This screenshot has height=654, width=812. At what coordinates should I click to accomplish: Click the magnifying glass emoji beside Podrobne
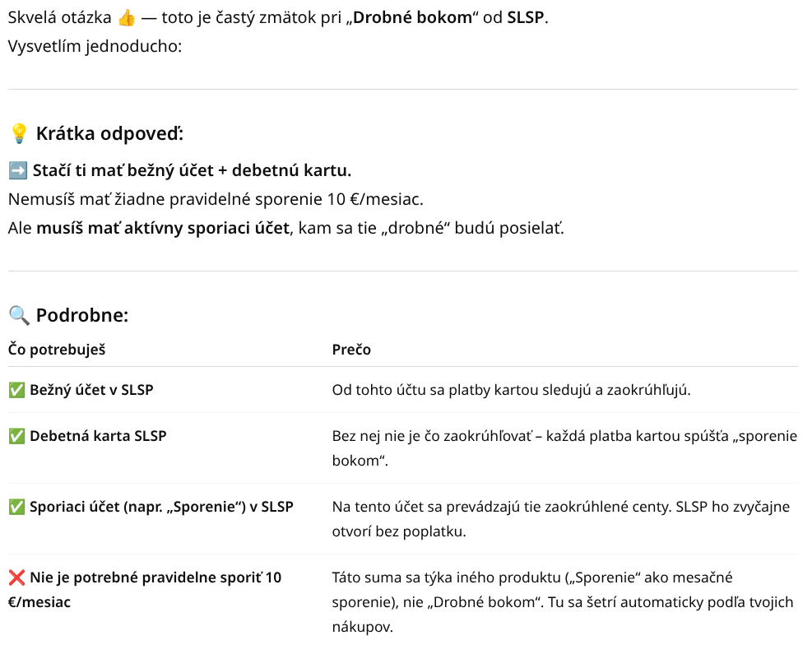coord(19,315)
